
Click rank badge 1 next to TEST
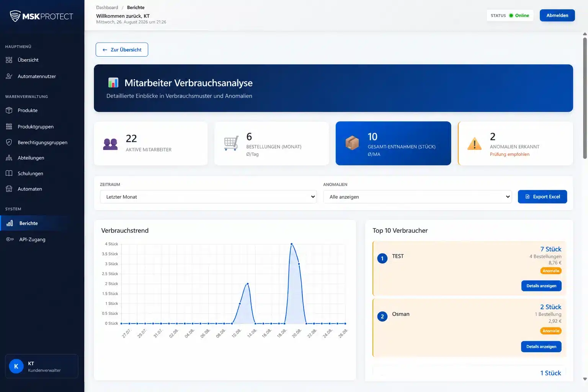pos(382,258)
